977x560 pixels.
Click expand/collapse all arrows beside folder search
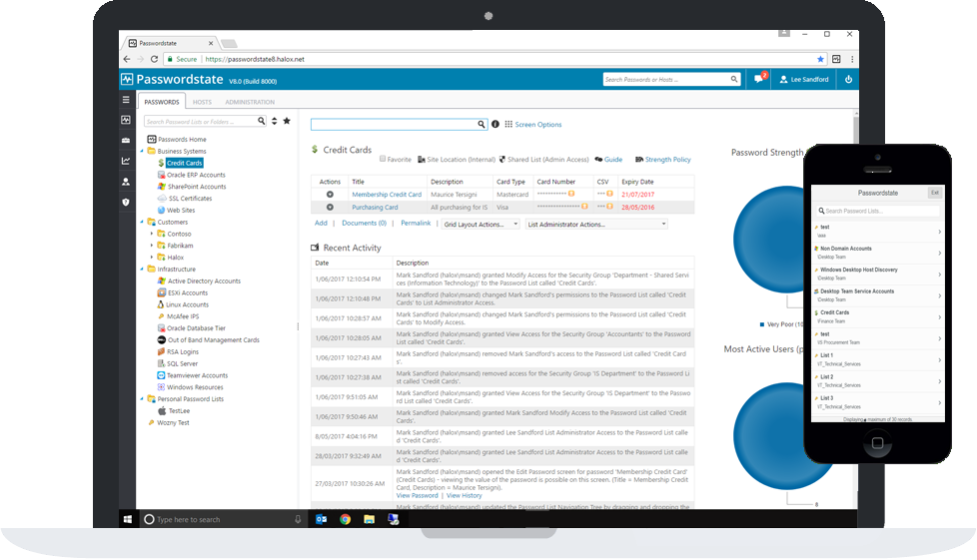click(274, 121)
